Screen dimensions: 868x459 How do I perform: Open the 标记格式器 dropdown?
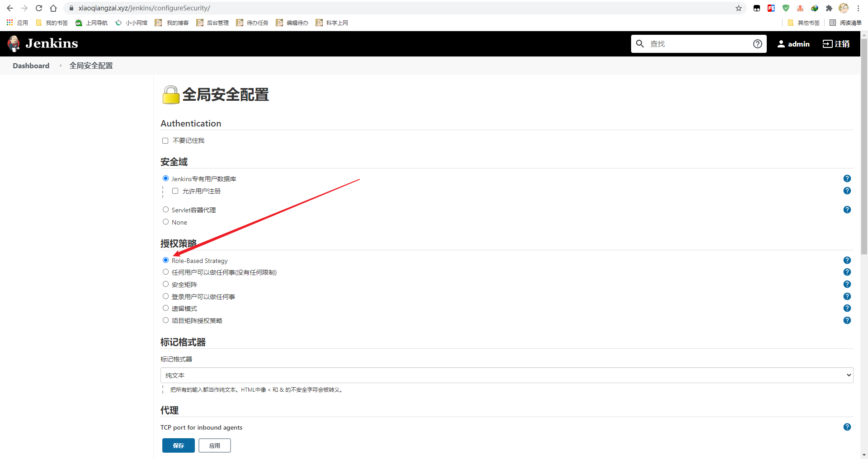click(x=507, y=375)
